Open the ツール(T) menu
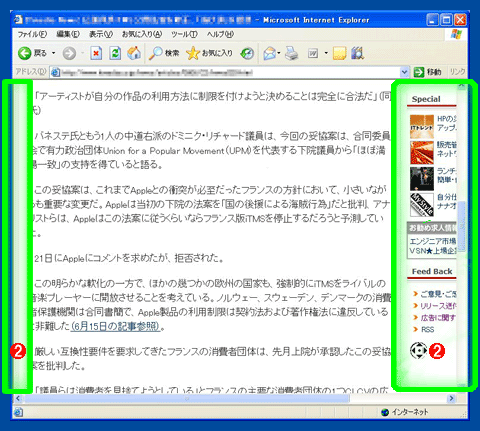Screen dimensions: 480x431 184,34
